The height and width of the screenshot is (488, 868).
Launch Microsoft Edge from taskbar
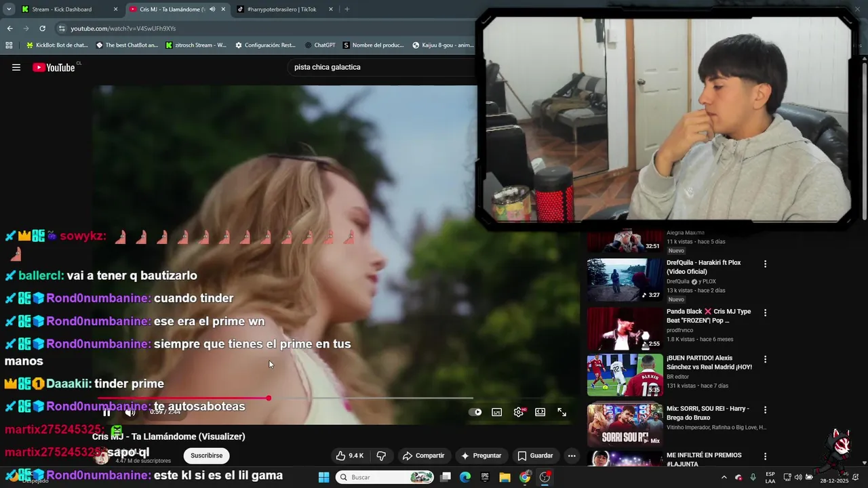coord(465,477)
